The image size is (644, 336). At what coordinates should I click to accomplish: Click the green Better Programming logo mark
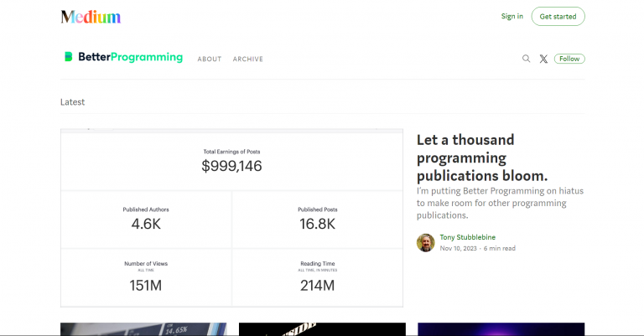click(69, 57)
